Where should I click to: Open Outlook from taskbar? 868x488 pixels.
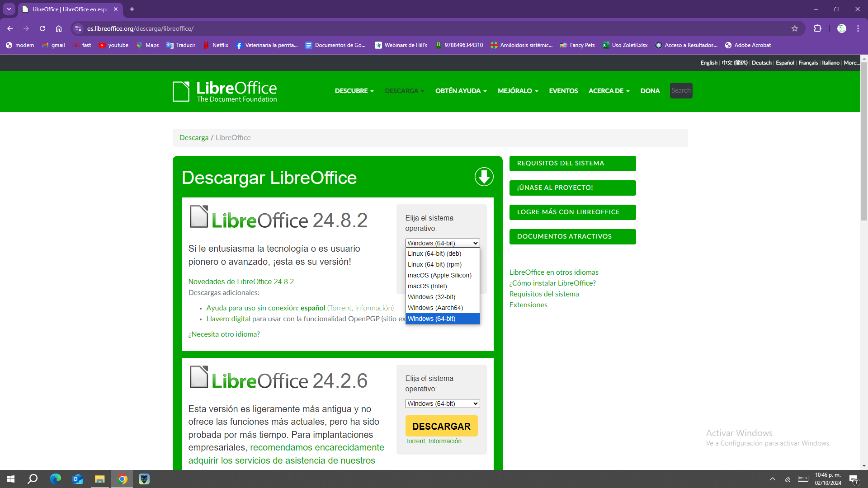(78, 479)
